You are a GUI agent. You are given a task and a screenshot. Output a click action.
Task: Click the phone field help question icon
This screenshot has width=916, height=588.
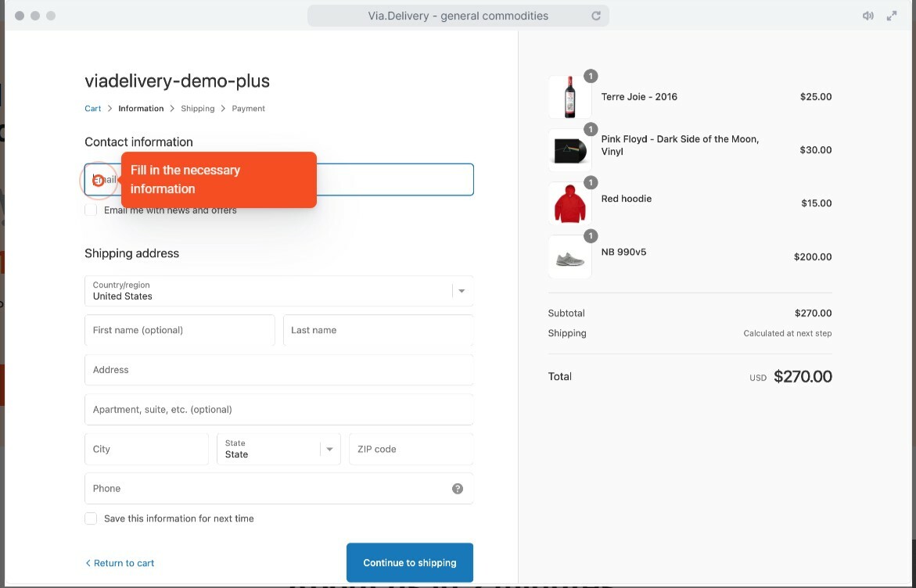pos(458,489)
